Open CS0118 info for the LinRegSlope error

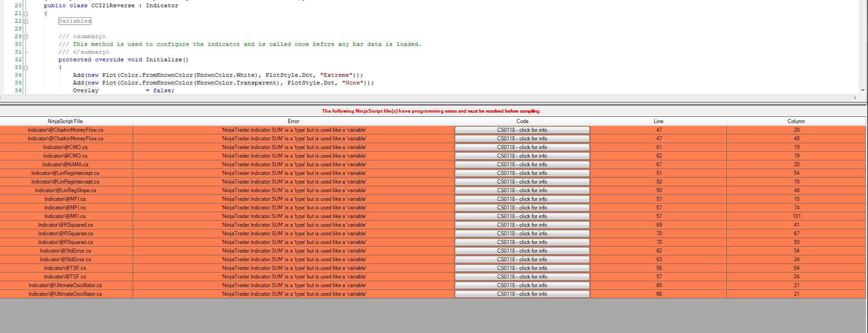522,190
